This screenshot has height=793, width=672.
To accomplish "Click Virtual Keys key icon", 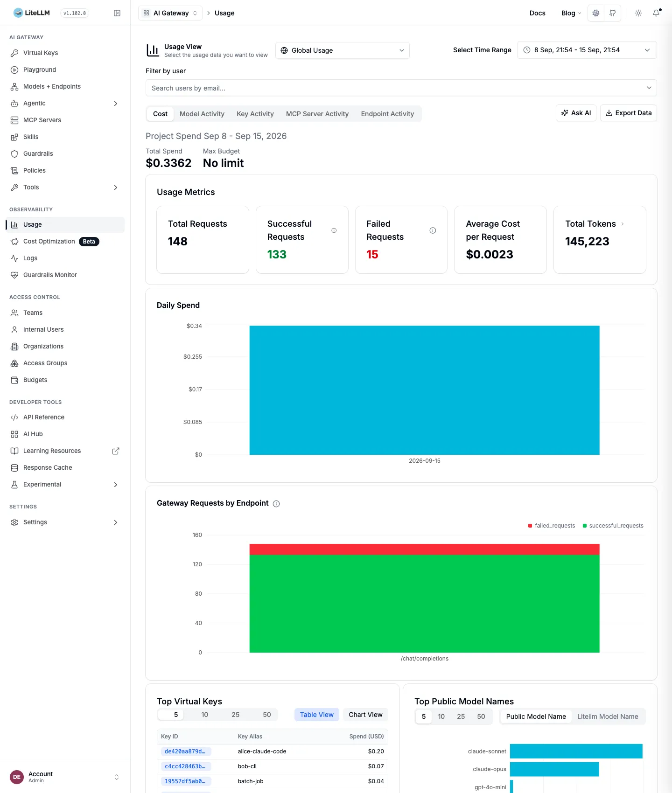I will coord(14,53).
